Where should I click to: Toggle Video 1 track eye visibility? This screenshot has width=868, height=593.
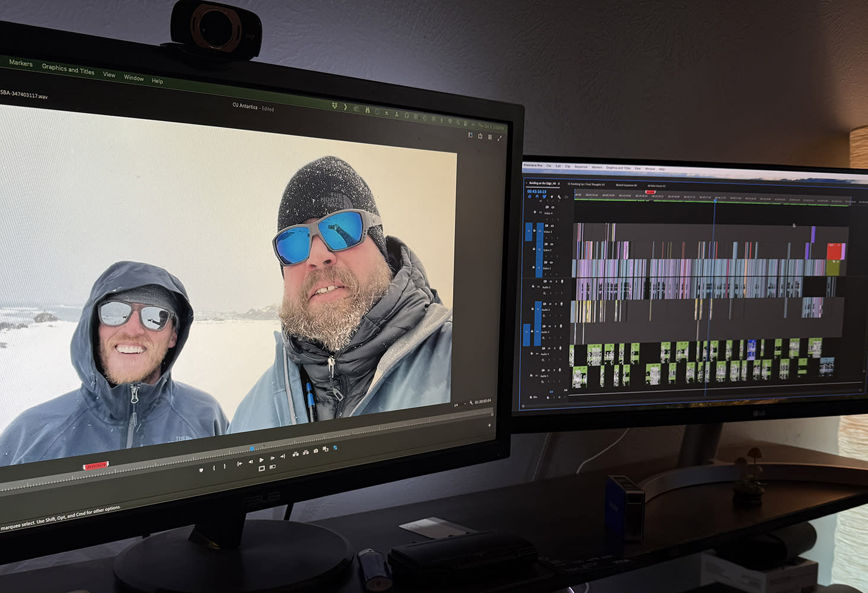click(551, 263)
